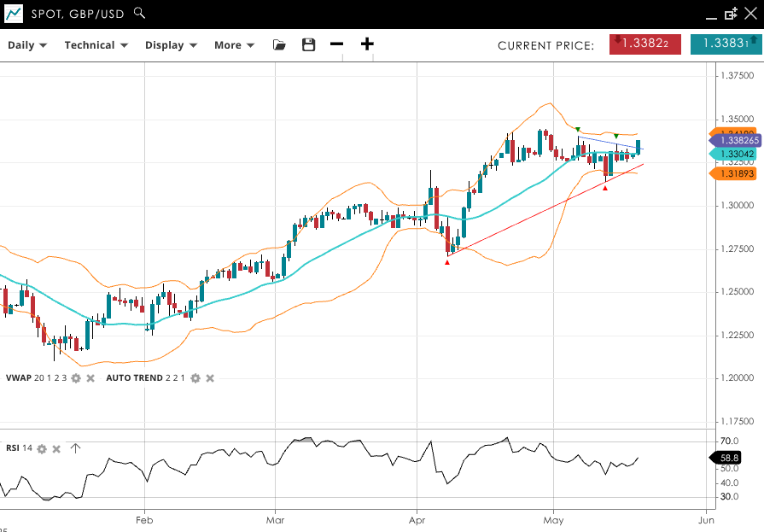This screenshot has height=532, width=764.
Task: Expand the Daily timeframe dropdown
Action: (x=27, y=45)
